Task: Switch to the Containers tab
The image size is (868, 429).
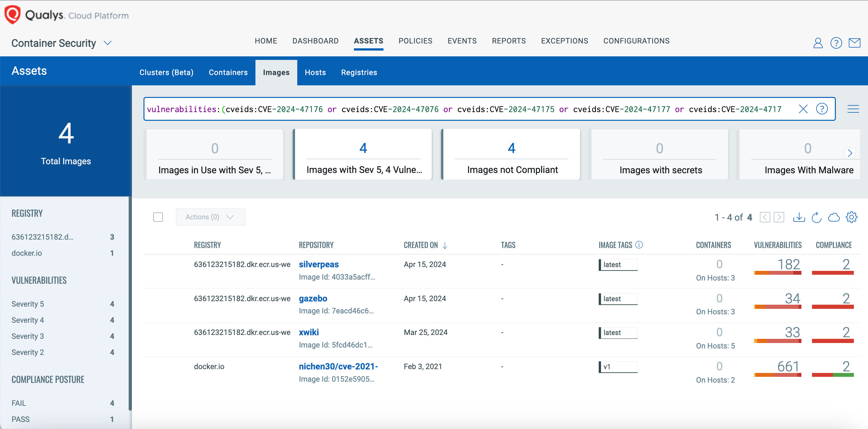Action: (228, 72)
